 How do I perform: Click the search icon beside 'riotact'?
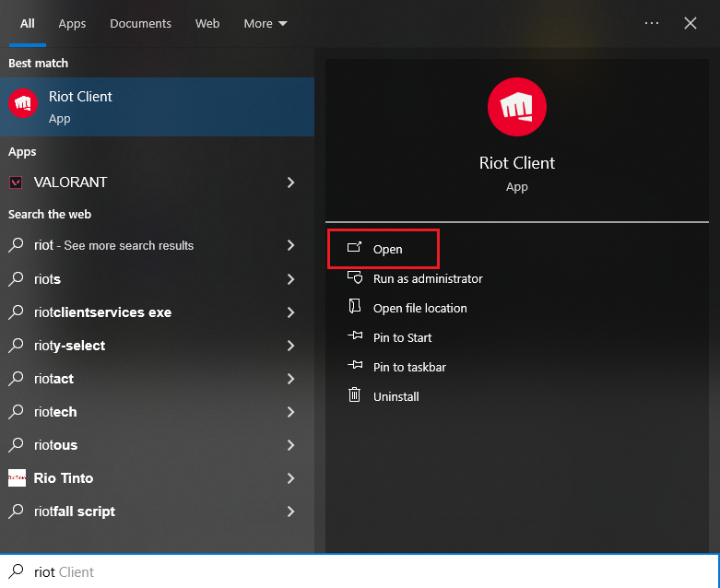(x=16, y=378)
